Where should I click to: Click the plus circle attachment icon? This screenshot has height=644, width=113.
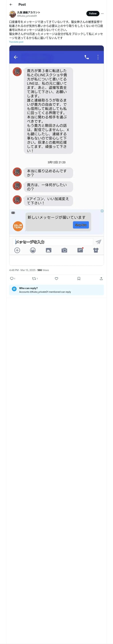[17, 250]
